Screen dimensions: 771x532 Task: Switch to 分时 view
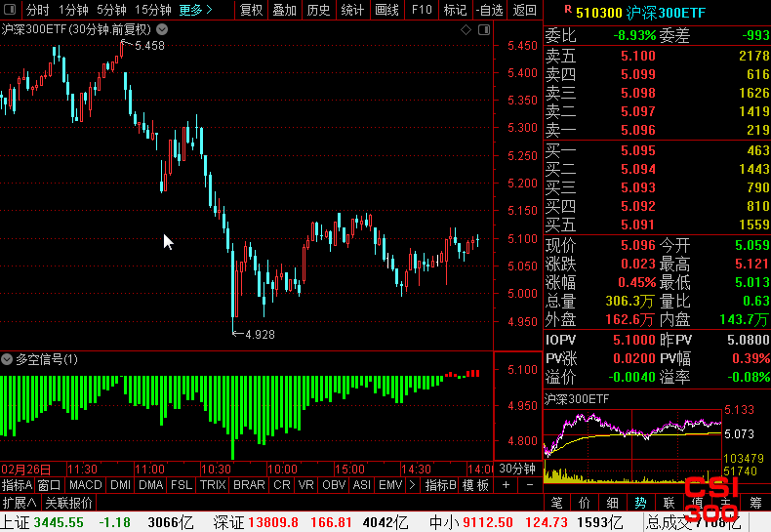(x=37, y=10)
